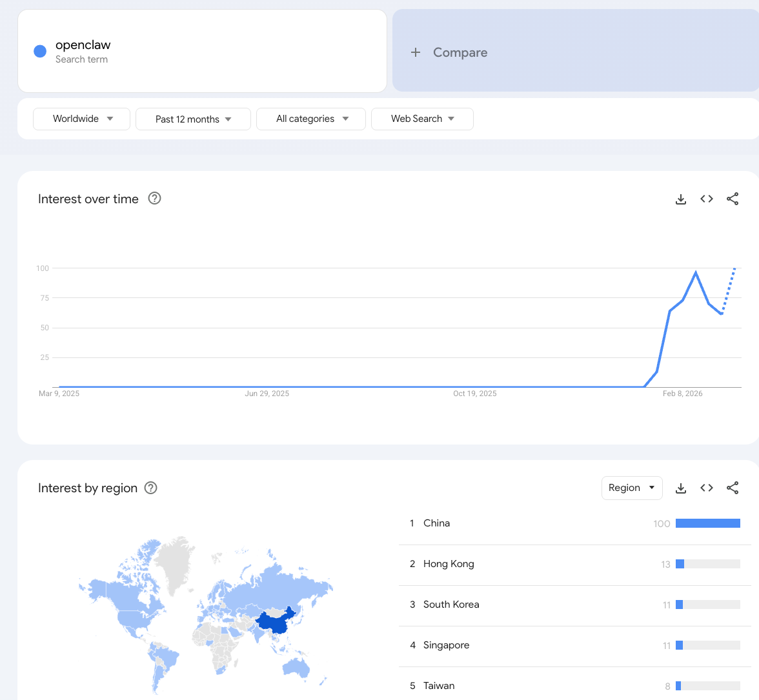The image size is (759, 700).
Task: Open help for Interest over time
Action: [154, 198]
